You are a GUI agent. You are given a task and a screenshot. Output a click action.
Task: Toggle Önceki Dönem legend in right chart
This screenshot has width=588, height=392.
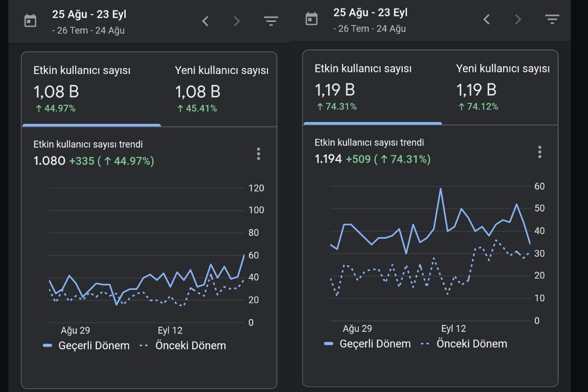click(x=464, y=343)
